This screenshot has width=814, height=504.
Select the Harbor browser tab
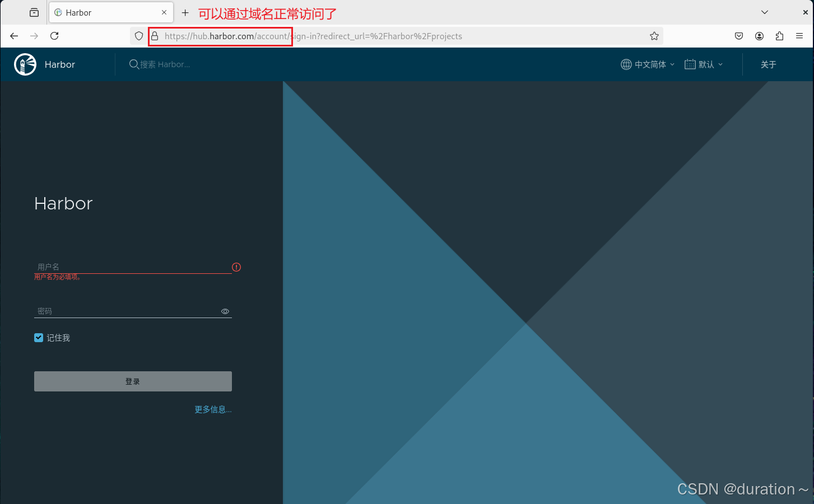(111, 12)
